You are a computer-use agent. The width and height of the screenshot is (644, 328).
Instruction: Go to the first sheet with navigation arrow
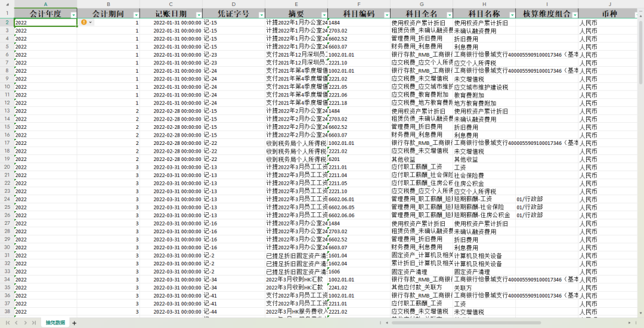pos(8,323)
